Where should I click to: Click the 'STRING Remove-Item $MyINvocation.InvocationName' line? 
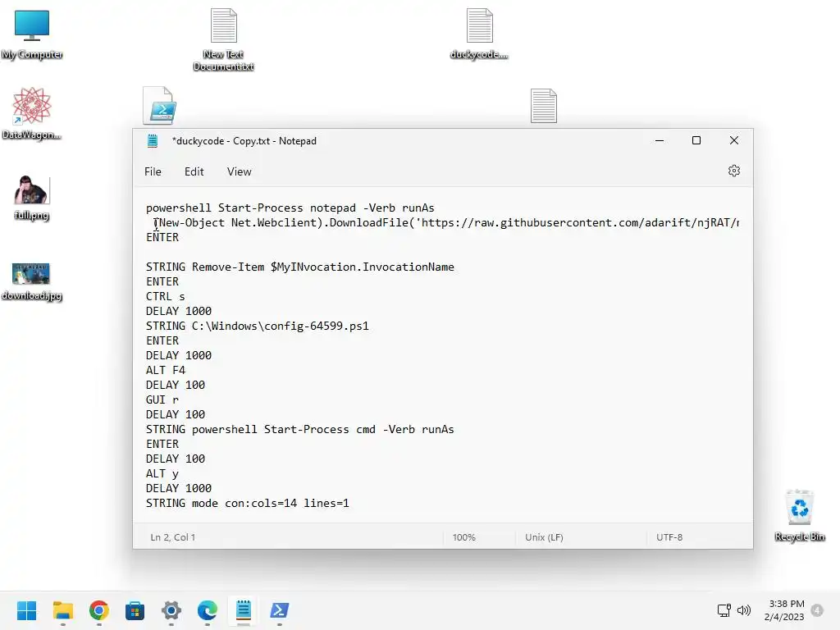pyautogui.click(x=300, y=267)
